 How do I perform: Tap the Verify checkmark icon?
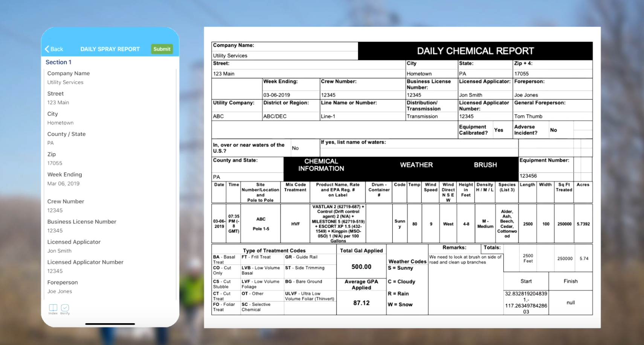[65, 308]
